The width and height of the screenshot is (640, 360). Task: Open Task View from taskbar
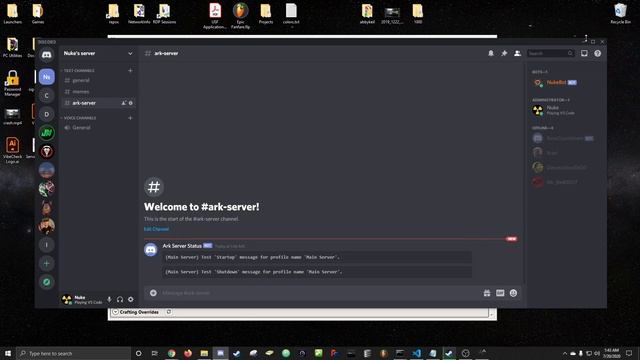coord(155,353)
